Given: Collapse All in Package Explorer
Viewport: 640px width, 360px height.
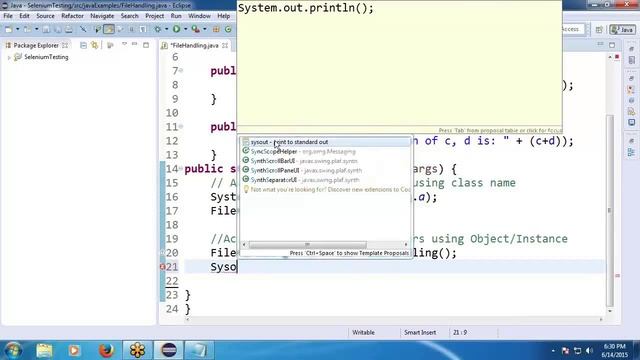Looking at the screenshot, I should tap(83, 45).
